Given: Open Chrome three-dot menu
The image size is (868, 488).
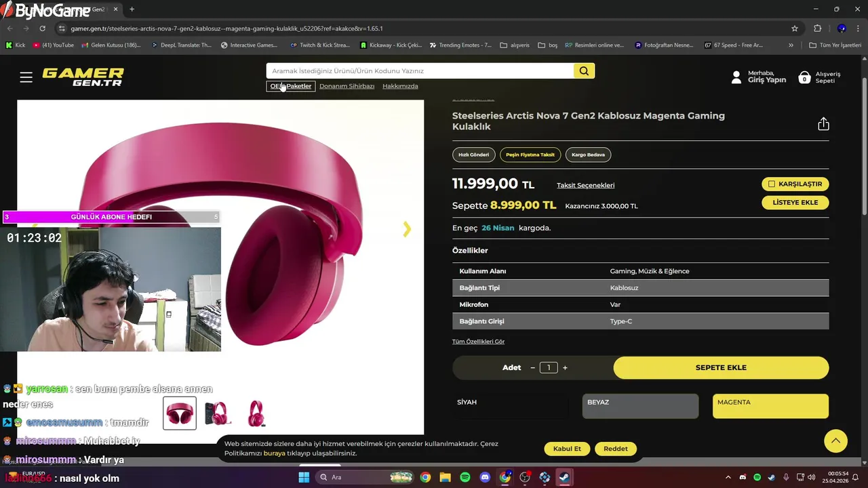Looking at the screenshot, I should pyautogui.click(x=859, y=28).
